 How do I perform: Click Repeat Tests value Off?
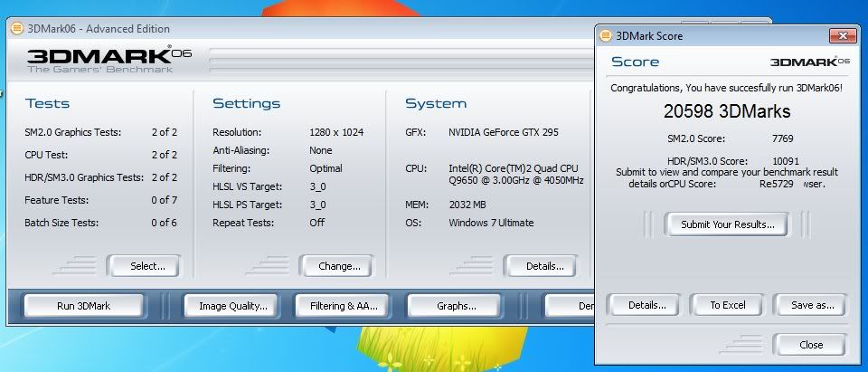click(x=316, y=223)
